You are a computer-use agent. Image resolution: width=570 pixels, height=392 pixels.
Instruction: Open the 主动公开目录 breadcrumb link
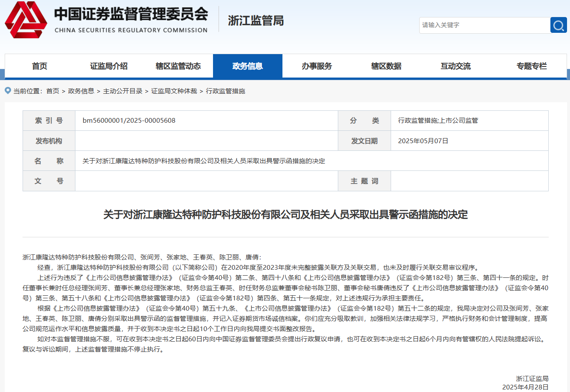[x=123, y=91]
